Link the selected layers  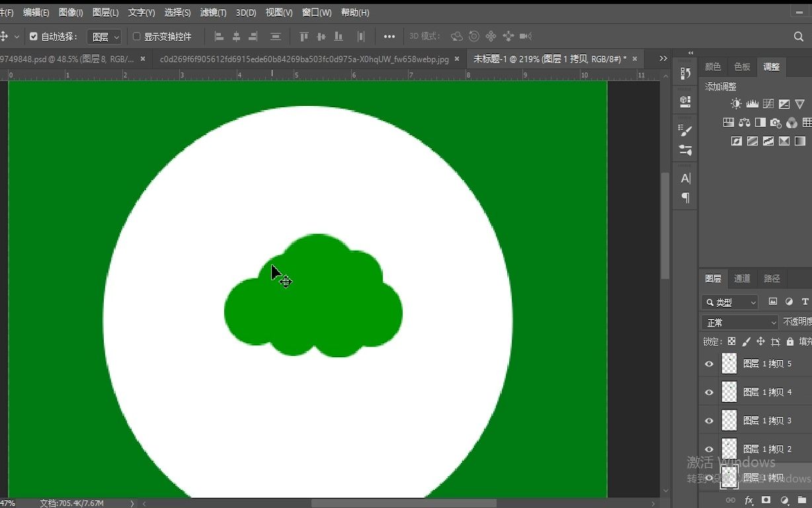point(731,500)
